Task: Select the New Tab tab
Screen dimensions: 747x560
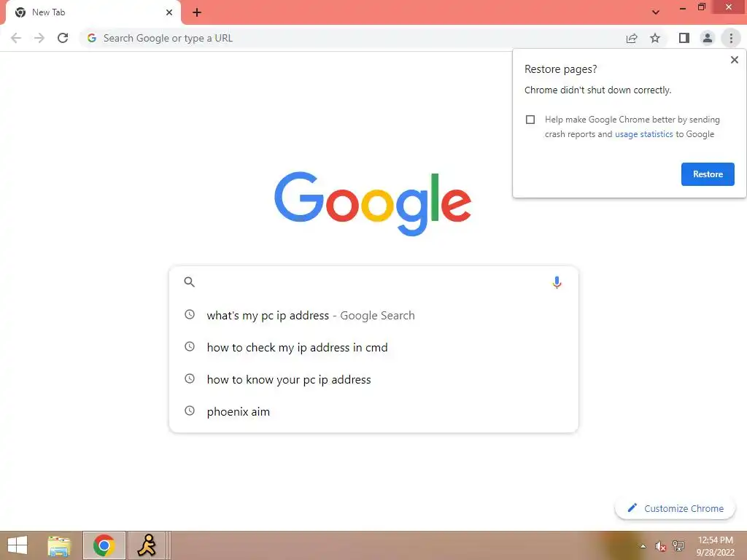Action: coord(93,12)
